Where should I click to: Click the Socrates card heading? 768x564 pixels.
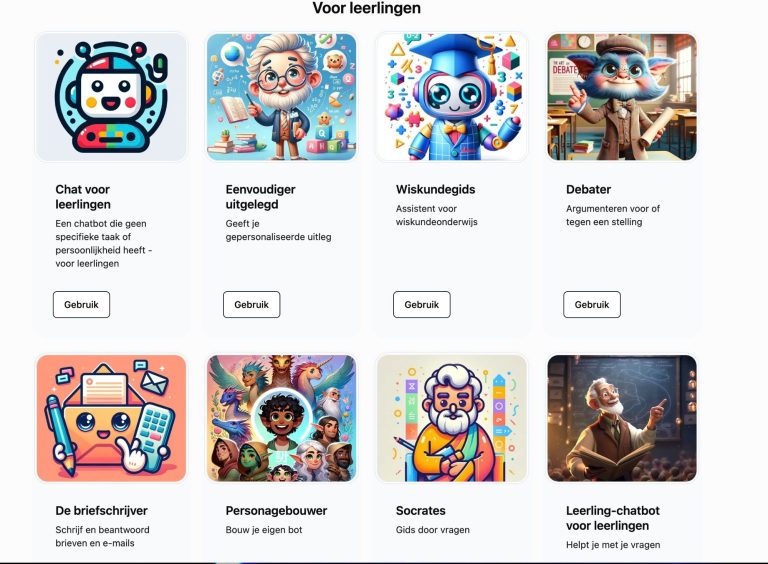421,511
